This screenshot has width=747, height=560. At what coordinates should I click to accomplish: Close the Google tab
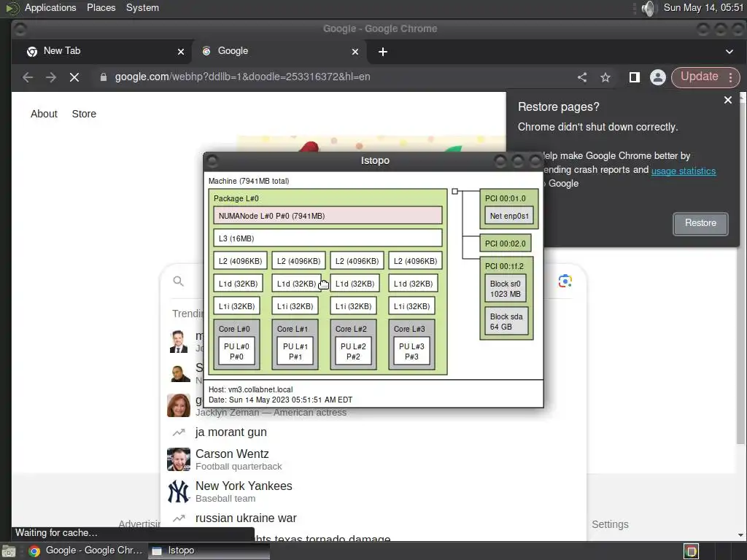click(355, 52)
